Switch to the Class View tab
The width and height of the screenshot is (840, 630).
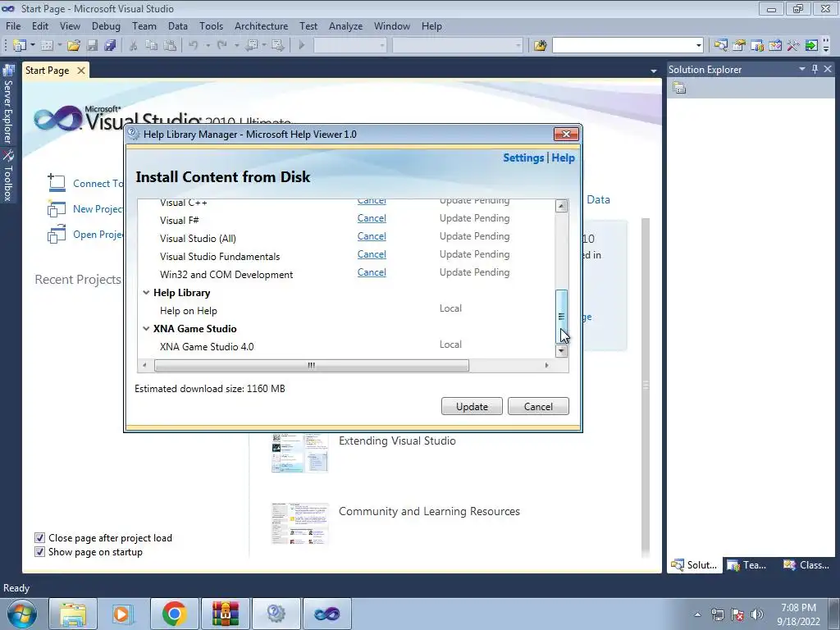806,565
